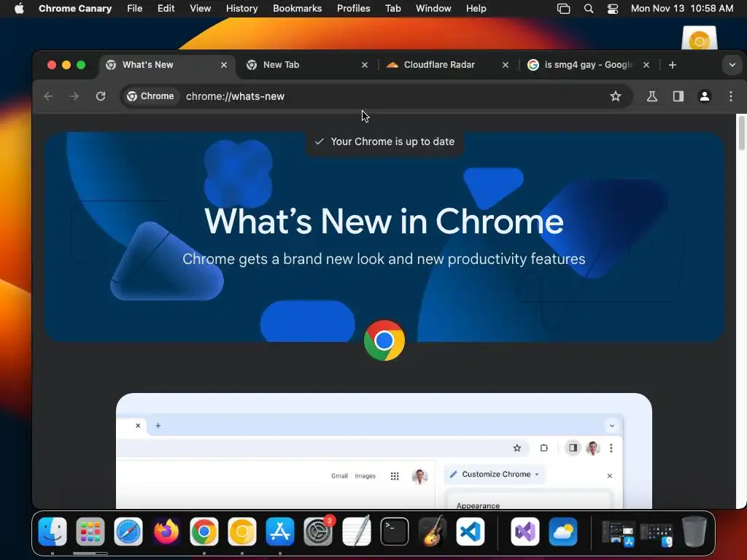The height and width of the screenshot is (560, 747).
Task: Click the page's vertical scrollbar
Action: pyautogui.click(x=741, y=133)
